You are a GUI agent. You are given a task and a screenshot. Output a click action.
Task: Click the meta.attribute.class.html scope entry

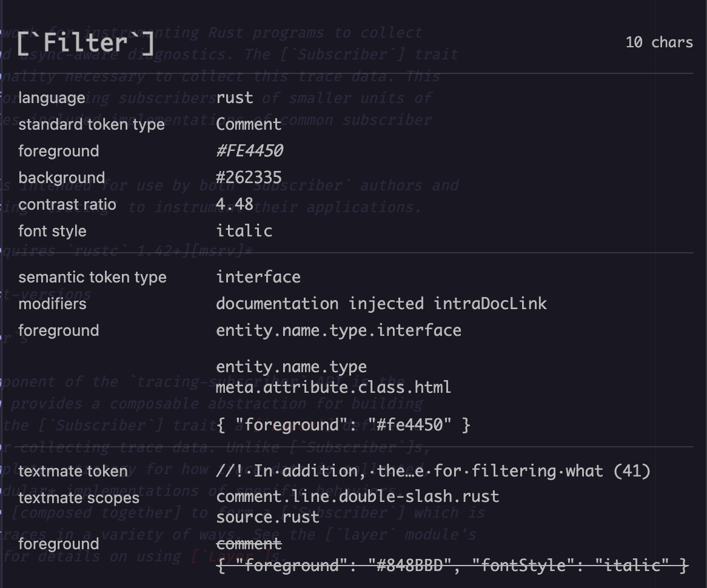coord(333,387)
